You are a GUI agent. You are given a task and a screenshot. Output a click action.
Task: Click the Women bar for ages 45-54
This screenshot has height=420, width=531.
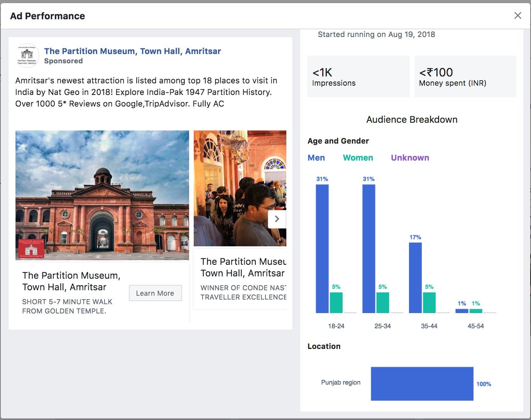476,311
